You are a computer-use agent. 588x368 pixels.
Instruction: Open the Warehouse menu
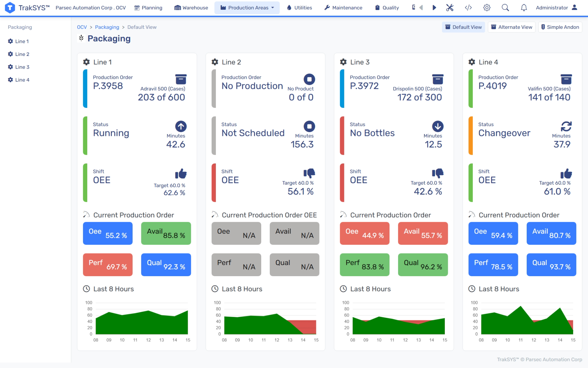click(x=191, y=8)
